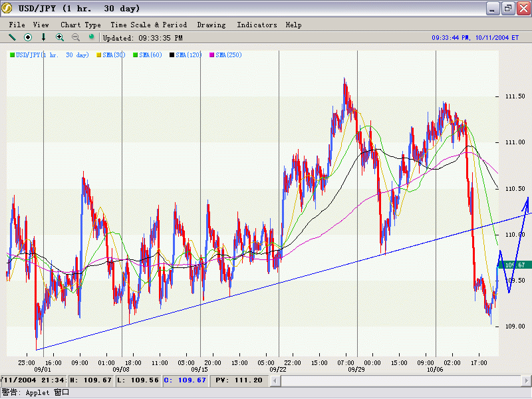Open the Help menu

pos(293,25)
